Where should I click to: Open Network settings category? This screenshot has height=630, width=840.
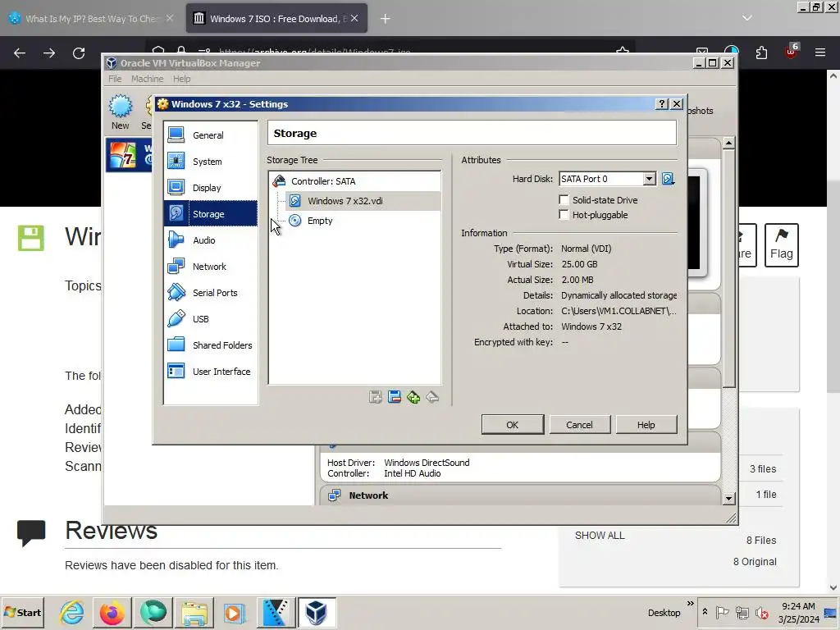[x=211, y=267]
